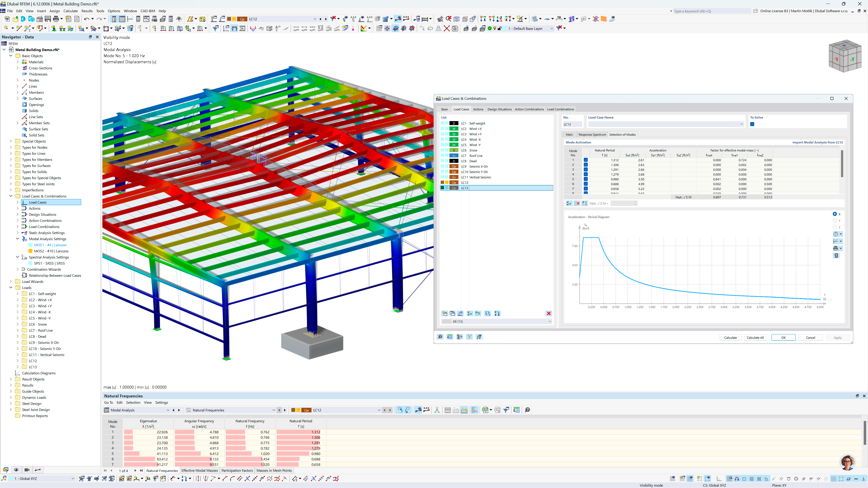This screenshot has width=868, height=488.
Task: Export the Natural Frequencies table to Excel
Action: click(485, 410)
